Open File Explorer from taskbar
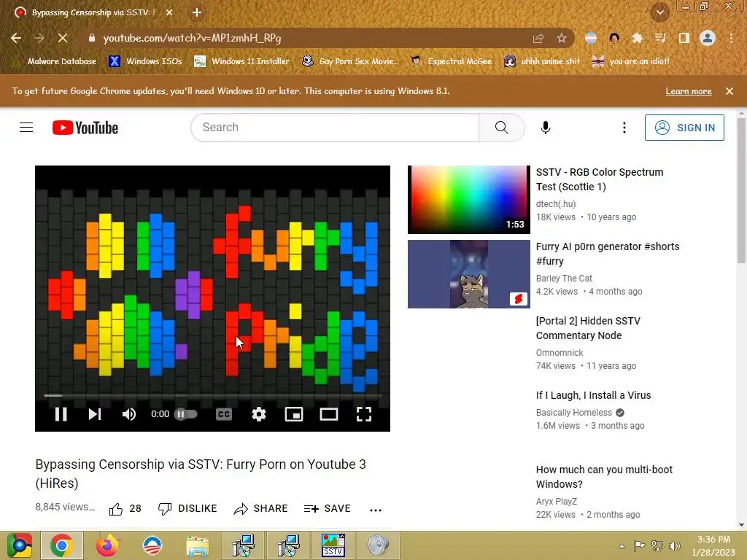This screenshot has height=560, width=747. [x=197, y=545]
